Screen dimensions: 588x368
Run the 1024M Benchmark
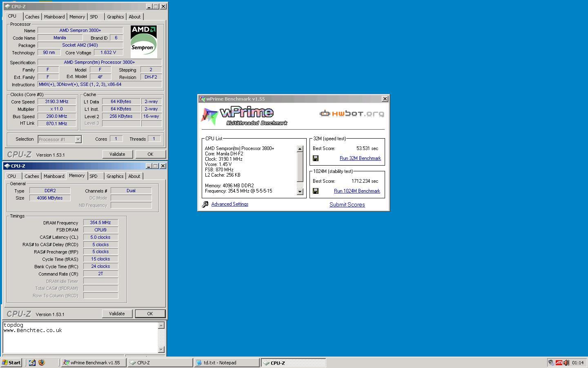pyautogui.click(x=357, y=191)
